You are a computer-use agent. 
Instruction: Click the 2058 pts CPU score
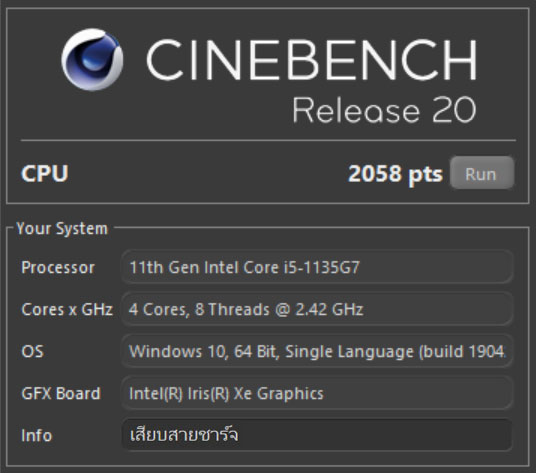click(x=396, y=174)
